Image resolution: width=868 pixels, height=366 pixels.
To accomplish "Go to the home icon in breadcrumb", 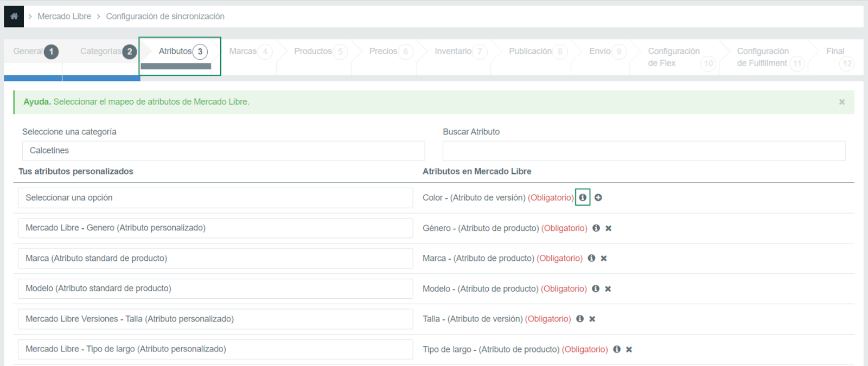I will click(14, 16).
